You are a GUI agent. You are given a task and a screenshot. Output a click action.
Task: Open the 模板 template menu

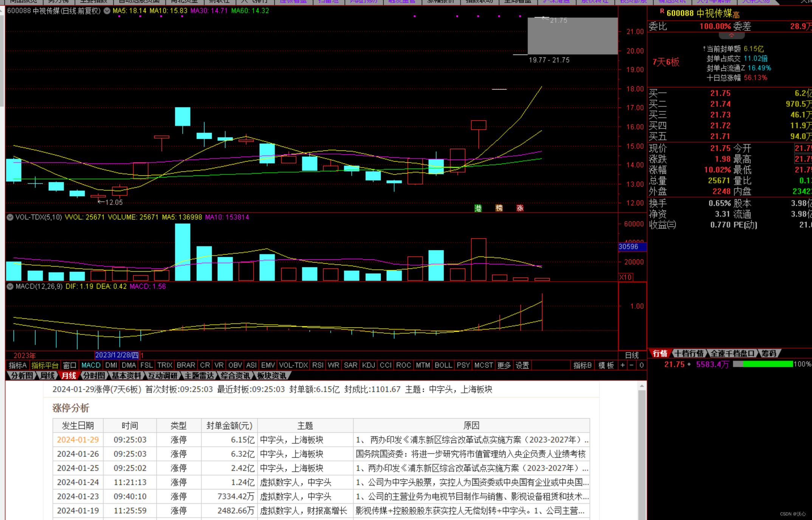(x=606, y=365)
